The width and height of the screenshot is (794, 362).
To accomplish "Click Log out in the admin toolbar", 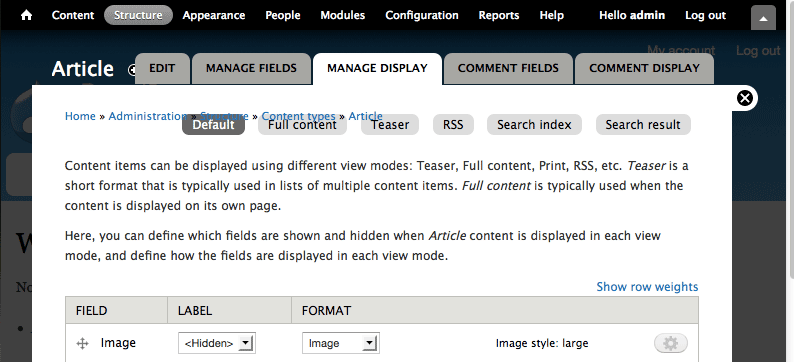I will [x=705, y=15].
